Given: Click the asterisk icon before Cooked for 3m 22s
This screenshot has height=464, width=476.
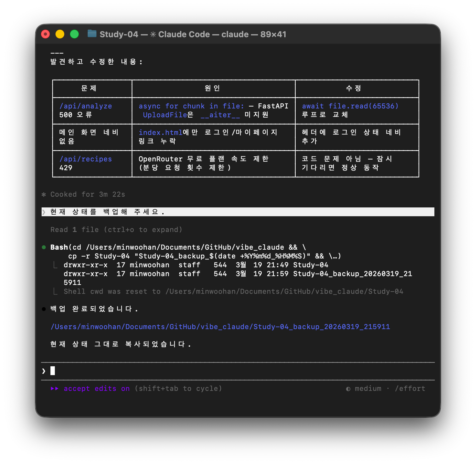Looking at the screenshot, I should (44, 194).
